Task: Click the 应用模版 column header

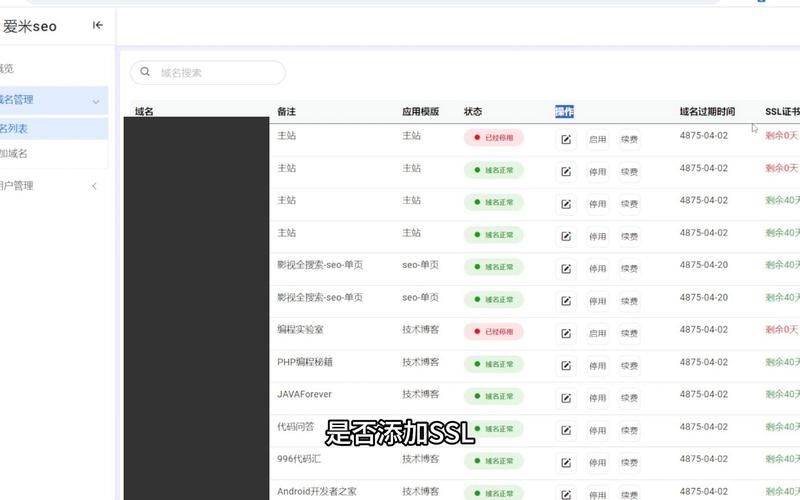Action: coord(420,111)
